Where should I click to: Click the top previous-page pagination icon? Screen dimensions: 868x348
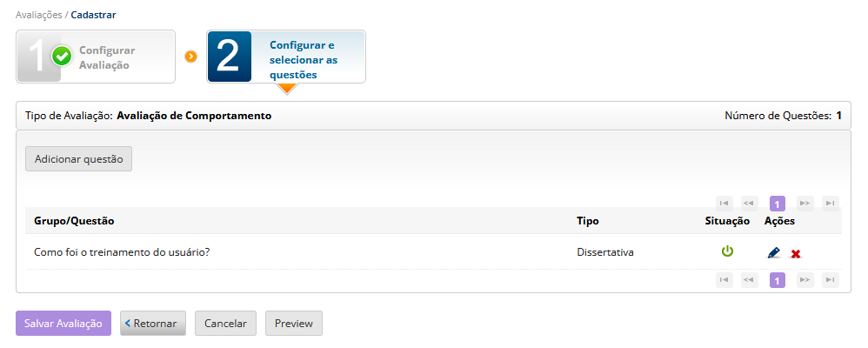click(x=749, y=204)
